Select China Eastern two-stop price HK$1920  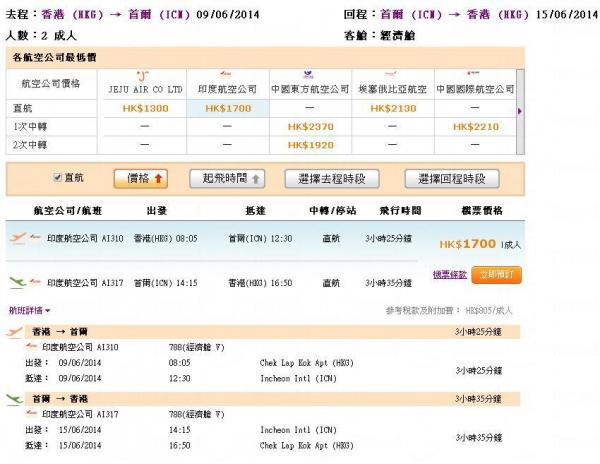coord(311,145)
